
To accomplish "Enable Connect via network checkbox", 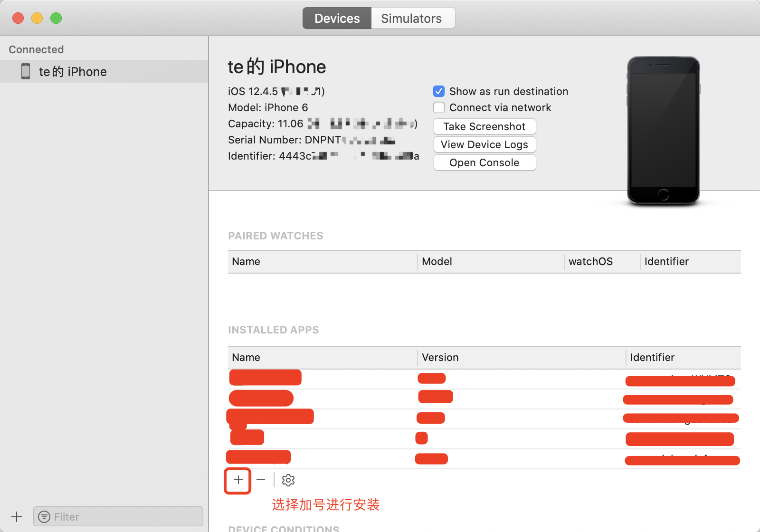I will pyautogui.click(x=439, y=107).
